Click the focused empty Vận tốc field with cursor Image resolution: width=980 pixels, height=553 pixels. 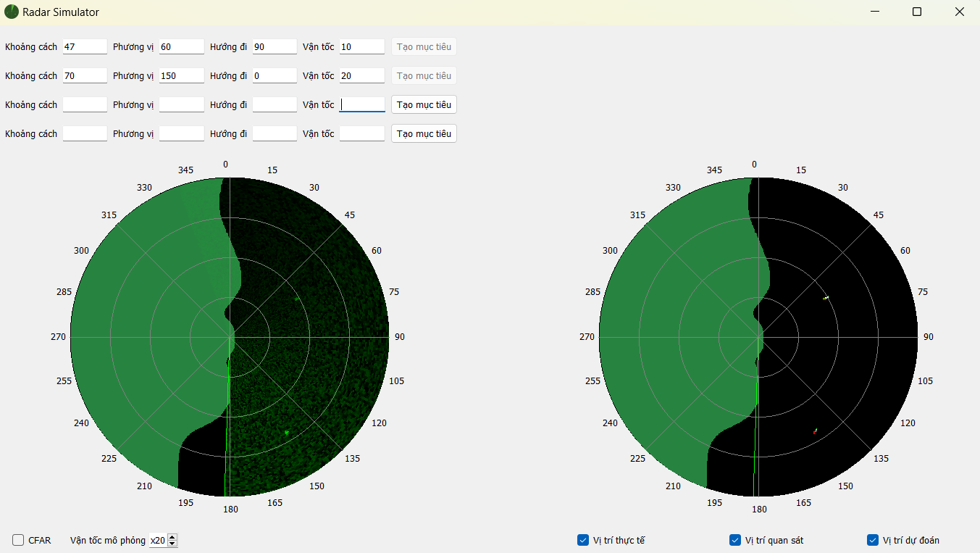click(362, 104)
